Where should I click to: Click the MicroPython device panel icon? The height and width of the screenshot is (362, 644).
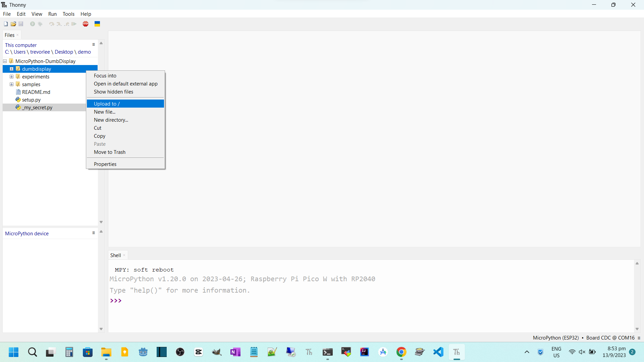pos(93,233)
